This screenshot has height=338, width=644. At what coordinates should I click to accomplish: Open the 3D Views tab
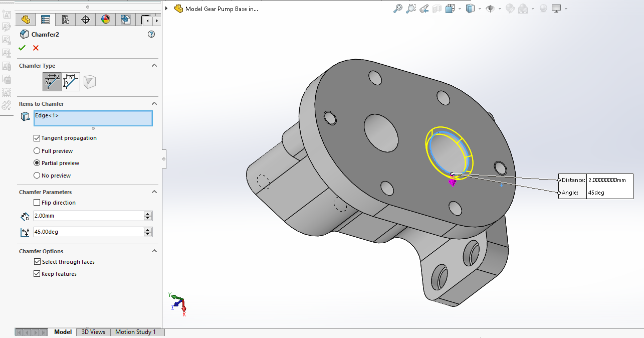coord(93,332)
